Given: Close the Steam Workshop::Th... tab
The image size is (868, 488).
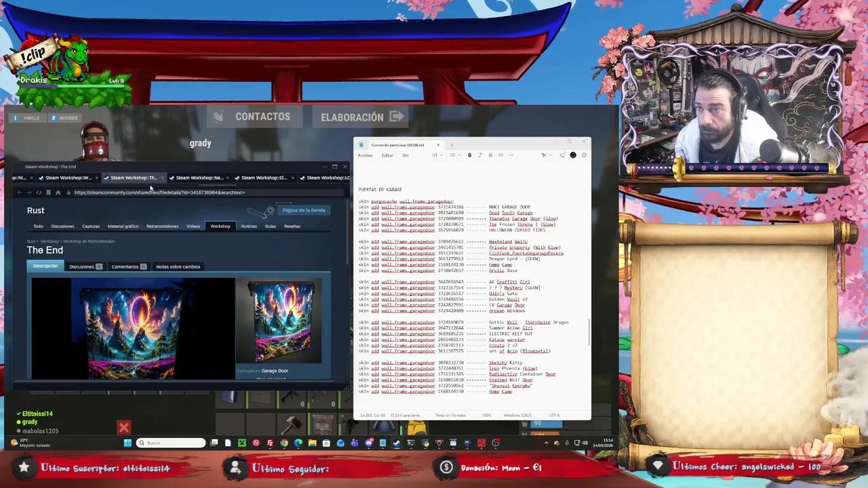Looking at the screenshot, I should [161, 178].
